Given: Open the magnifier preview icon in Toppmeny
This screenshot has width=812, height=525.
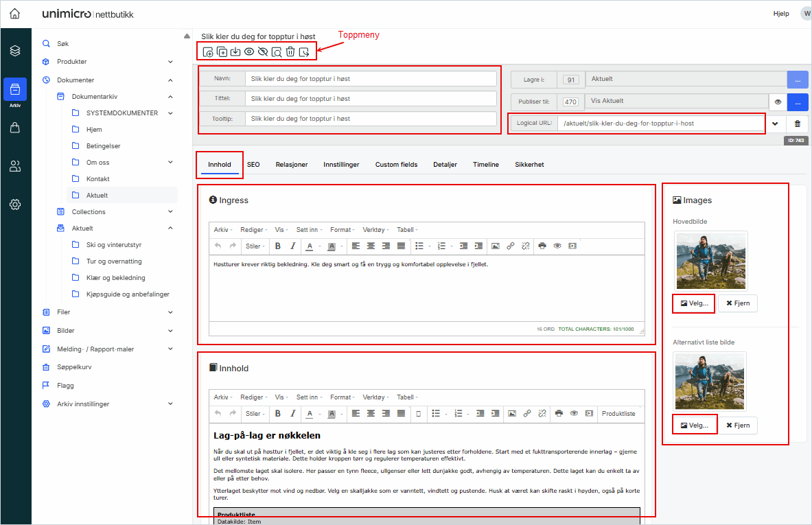Looking at the screenshot, I should pyautogui.click(x=277, y=51).
